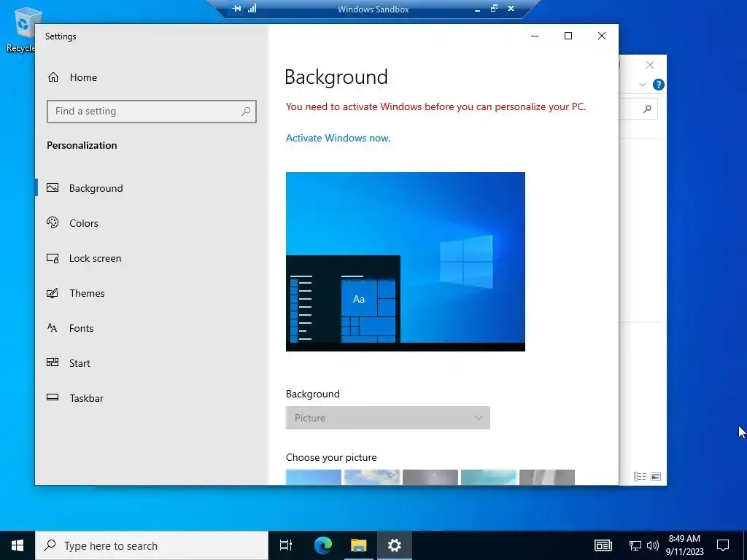
Task: Open Lock screen settings
Action: coord(152,258)
